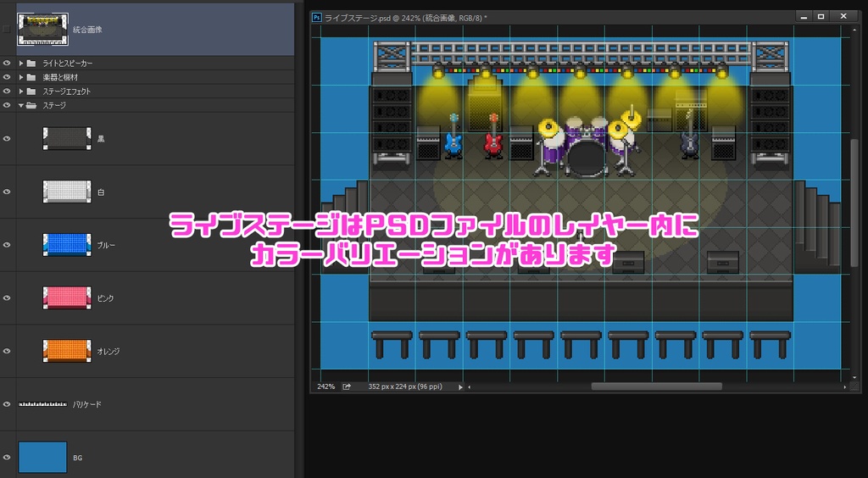Select the 楽器と機材 group name

(x=60, y=77)
